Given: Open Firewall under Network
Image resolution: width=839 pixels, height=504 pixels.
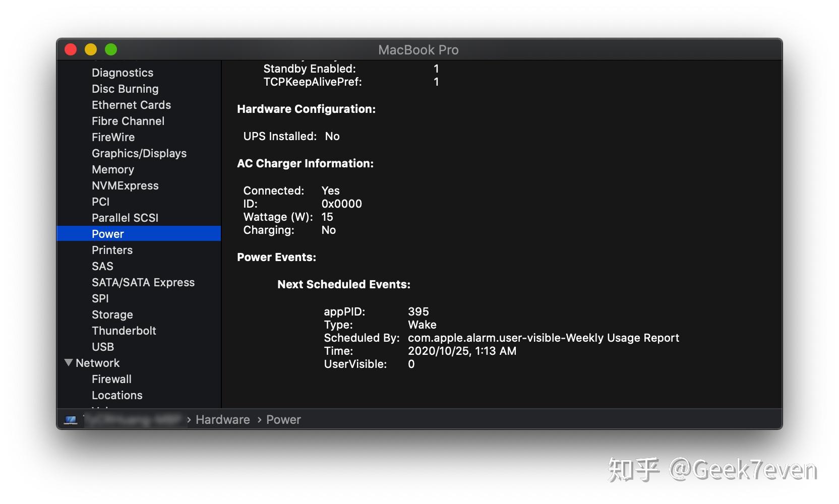Looking at the screenshot, I should pos(111,379).
